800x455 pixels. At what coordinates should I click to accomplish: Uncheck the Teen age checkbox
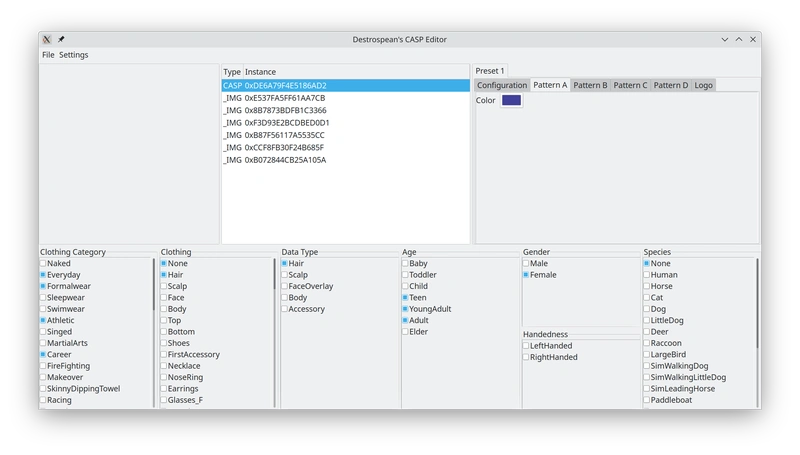click(405, 298)
